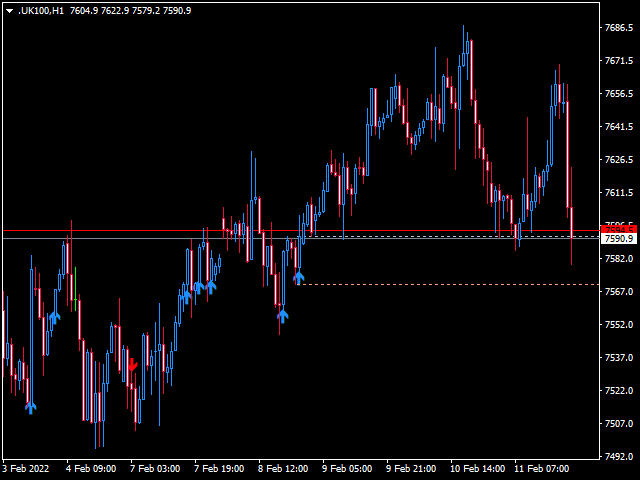Click price scale label 7507.0
The width and height of the screenshot is (640, 480).
(619, 424)
